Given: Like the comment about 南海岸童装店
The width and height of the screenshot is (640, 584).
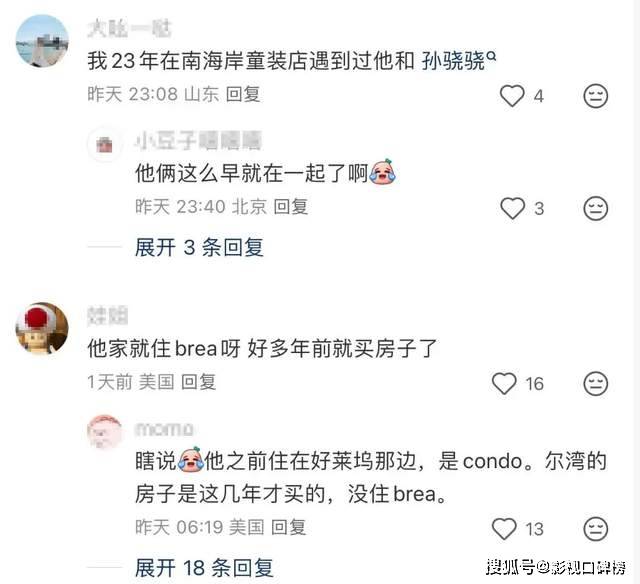Looking at the screenshot, I should (512, 96).
